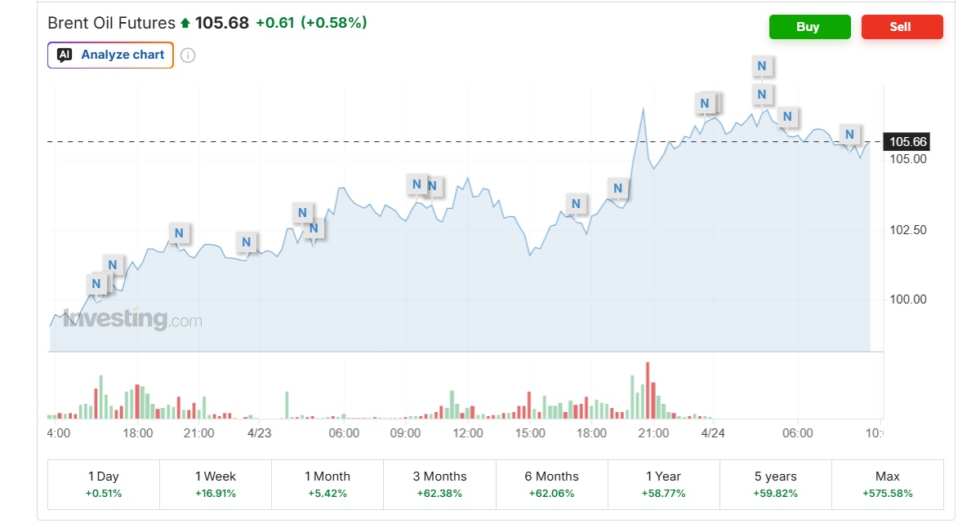Show the 5 years chart range
The image size is (980, 532).
775,485
